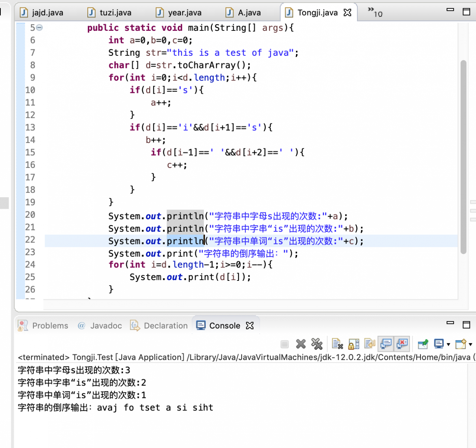Click the 'for(int i=0;i<d.length;i++){' line
476x448 pixels.
pyautogui.click(x=183, y=78)
